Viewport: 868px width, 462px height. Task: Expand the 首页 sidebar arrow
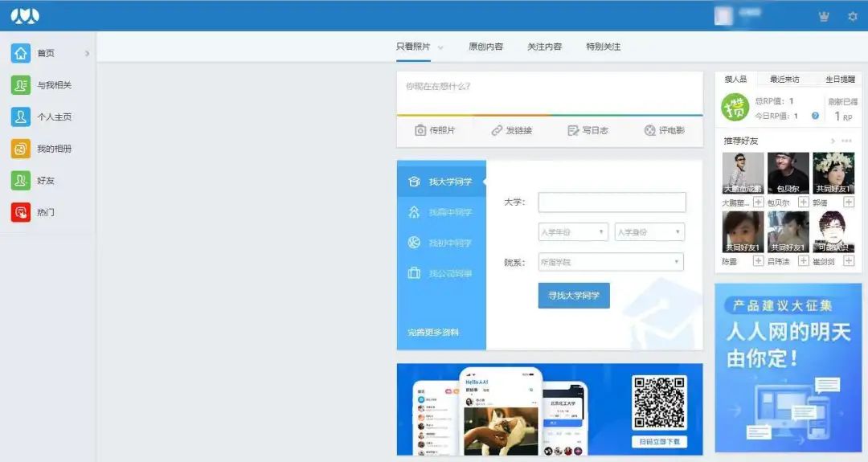click(87, 54)
